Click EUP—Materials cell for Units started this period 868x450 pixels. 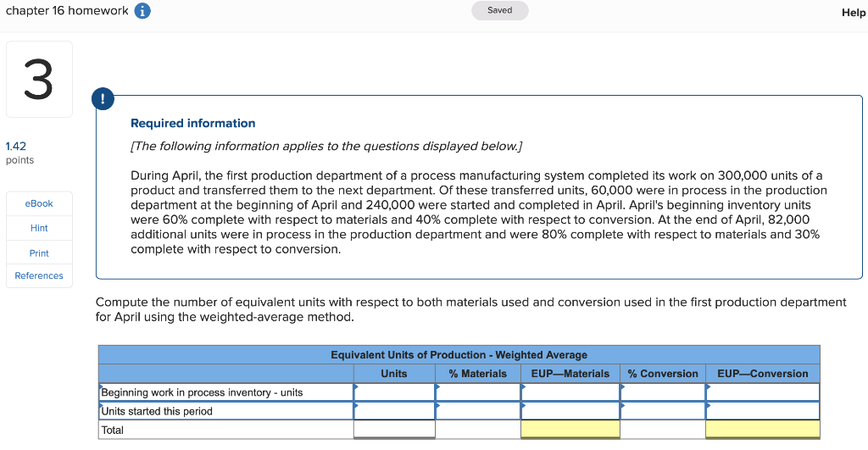point(570,411)
